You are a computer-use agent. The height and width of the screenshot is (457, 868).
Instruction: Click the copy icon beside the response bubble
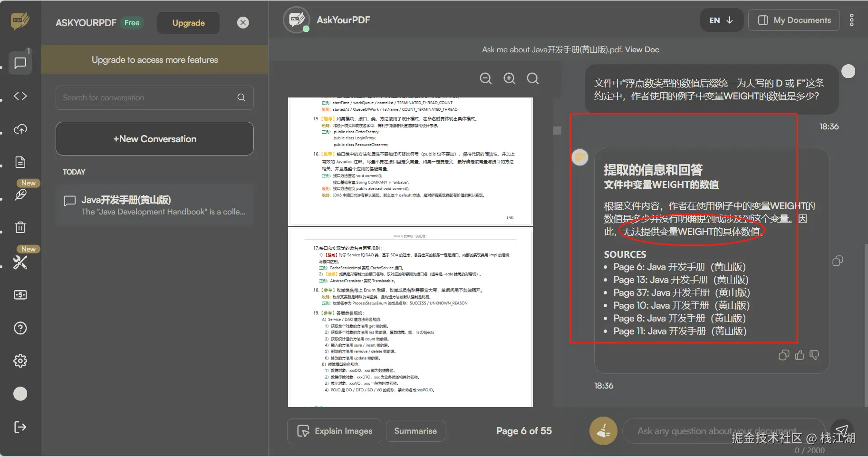point(838,261)
